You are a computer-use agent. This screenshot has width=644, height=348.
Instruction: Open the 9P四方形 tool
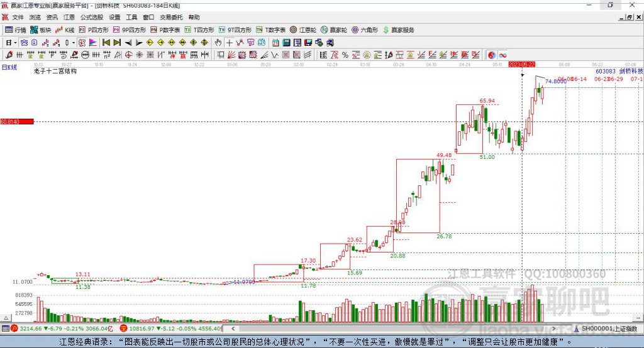point(130,30)
